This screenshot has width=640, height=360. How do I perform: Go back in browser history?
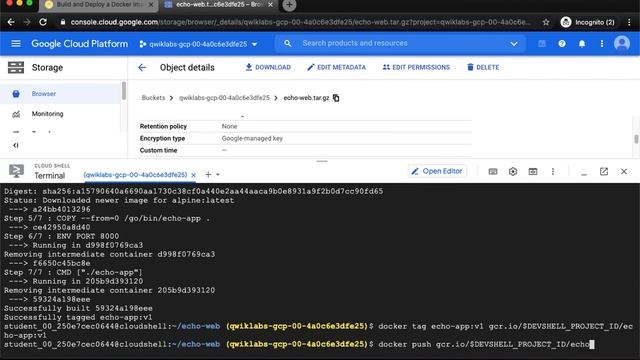pos(11,22)
